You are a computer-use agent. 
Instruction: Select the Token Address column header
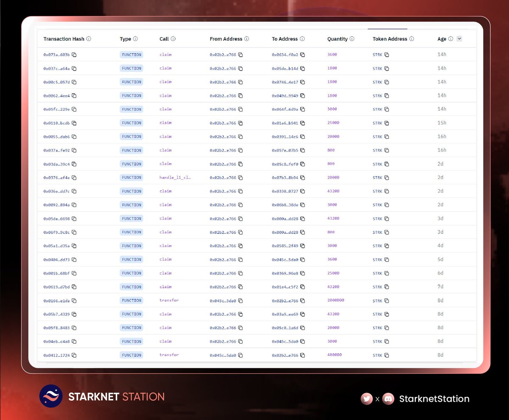click(390, 39)
